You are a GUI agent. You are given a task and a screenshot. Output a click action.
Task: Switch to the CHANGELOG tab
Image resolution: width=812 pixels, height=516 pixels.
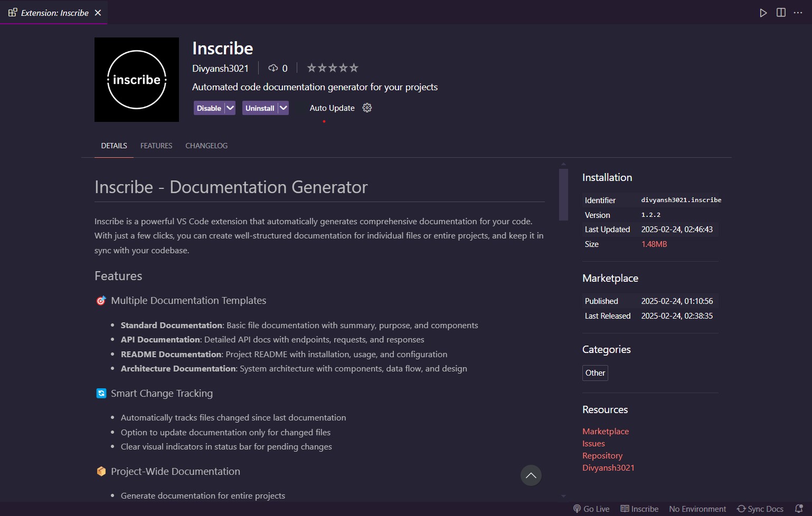click(x=206, y=146)
